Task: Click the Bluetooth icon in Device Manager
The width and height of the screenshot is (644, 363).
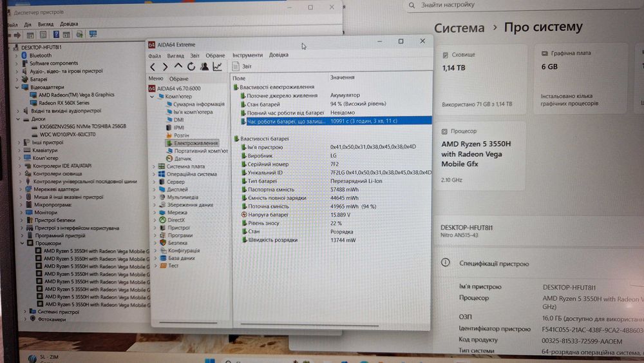Action: click(x=24, y=55)
